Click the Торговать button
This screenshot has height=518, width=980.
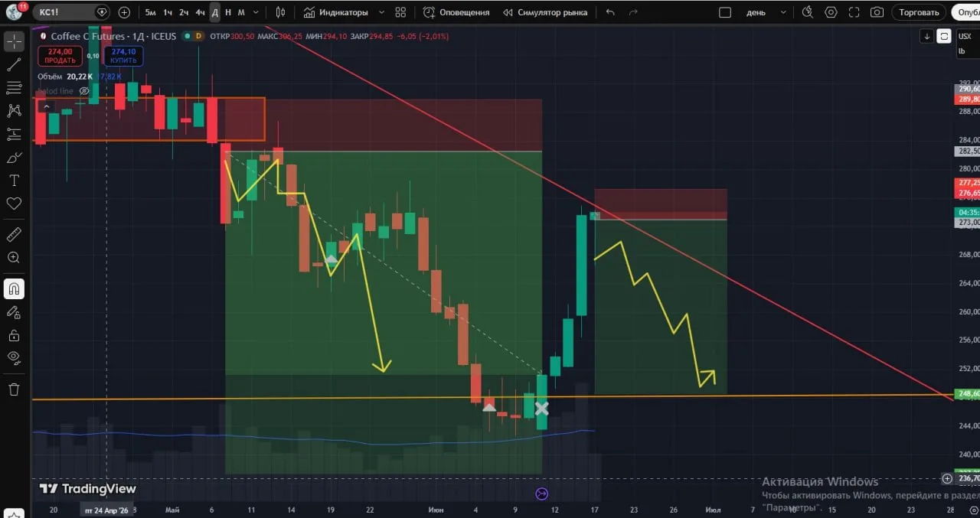coord(919,12)
